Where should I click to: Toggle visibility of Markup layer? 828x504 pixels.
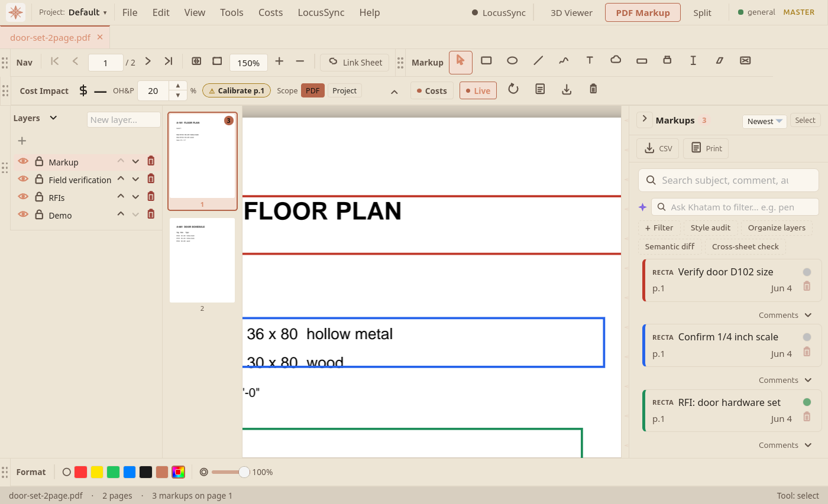pos(23,161)
